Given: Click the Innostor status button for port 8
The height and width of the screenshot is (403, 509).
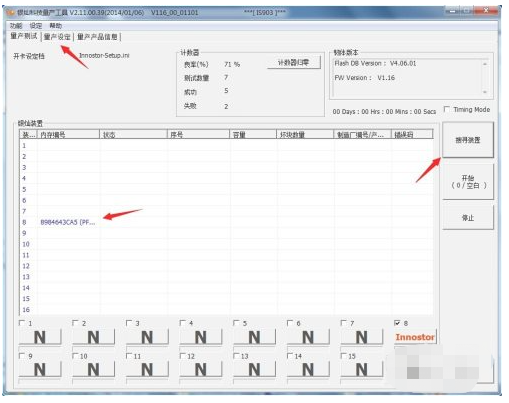Looking at the screenshot, I should pyautogui.click(x=415, y=337).
